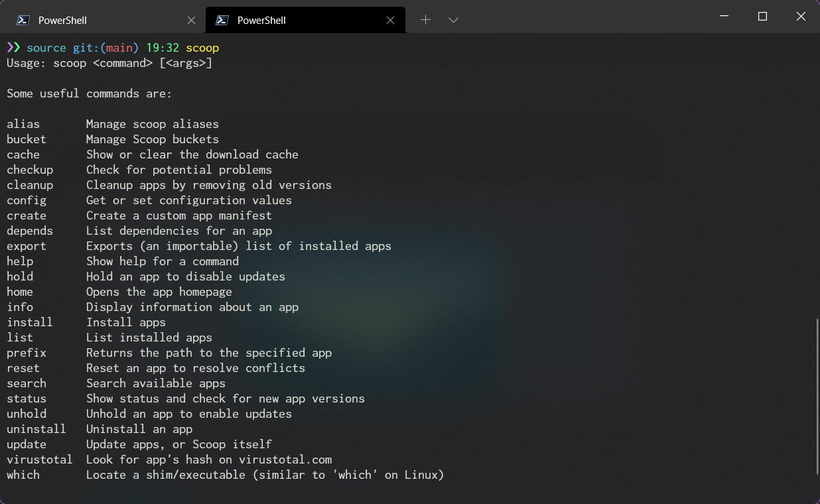Minimize the terminal window
Screen dimensions: 820x504
[x=724, y=17]
